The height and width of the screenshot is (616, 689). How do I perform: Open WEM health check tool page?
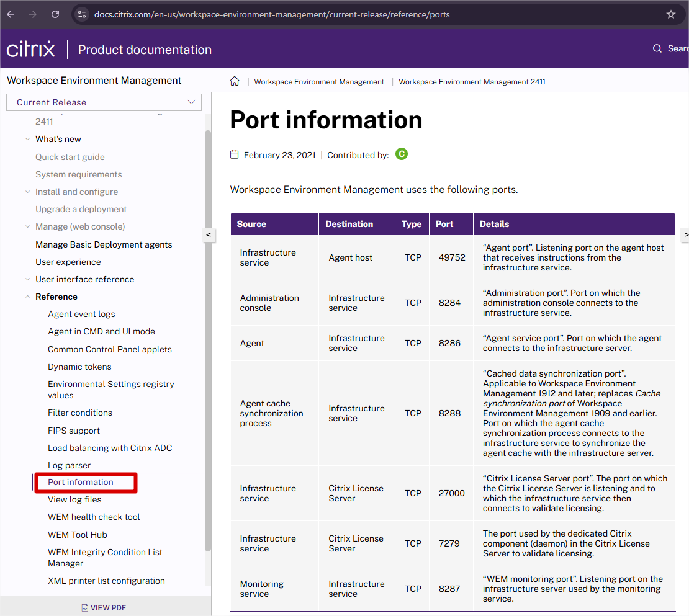coord(94,517)
